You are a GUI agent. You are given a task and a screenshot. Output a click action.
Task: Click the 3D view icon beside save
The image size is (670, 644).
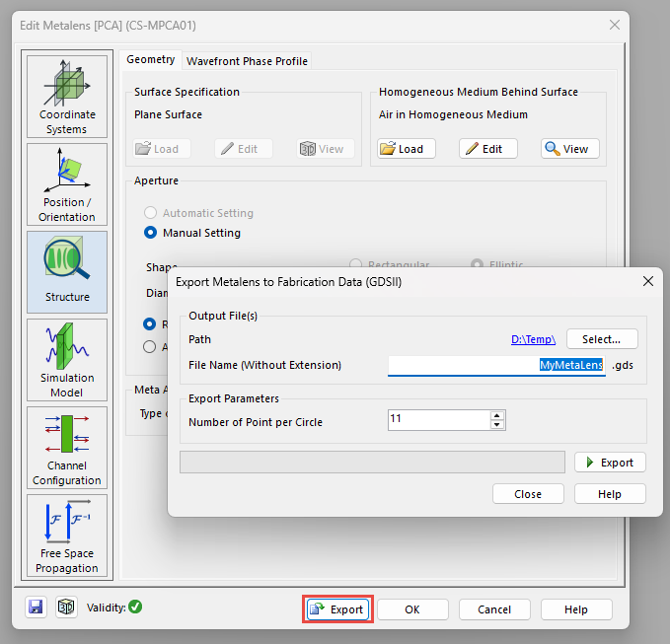click(x=65, y=608)
